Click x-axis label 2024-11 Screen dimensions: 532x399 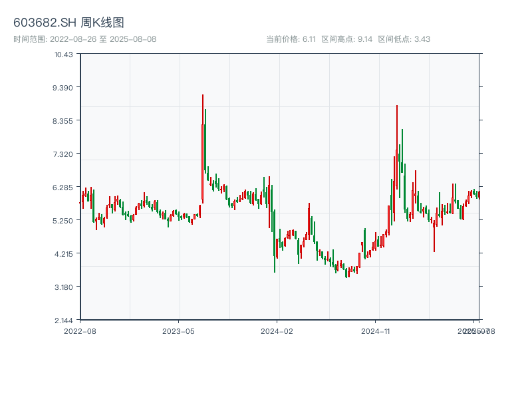tap(375, 331)
